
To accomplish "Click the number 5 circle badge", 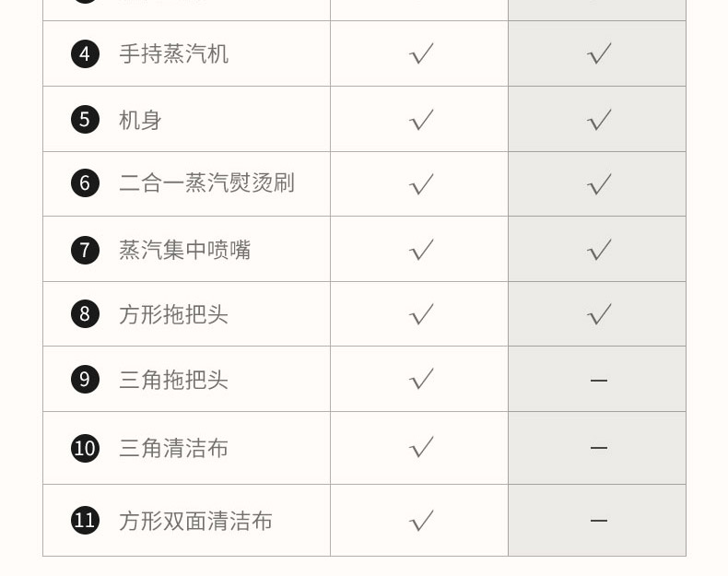I will click(85, 120).
